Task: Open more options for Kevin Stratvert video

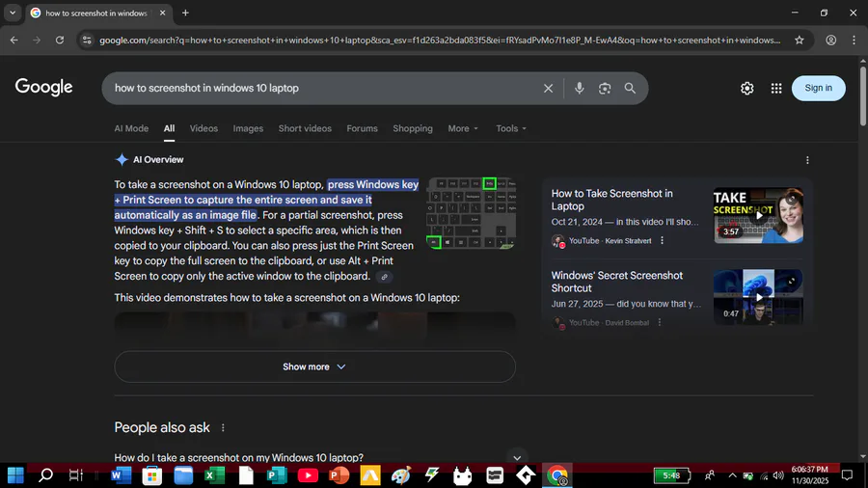Action: point(662,241)
